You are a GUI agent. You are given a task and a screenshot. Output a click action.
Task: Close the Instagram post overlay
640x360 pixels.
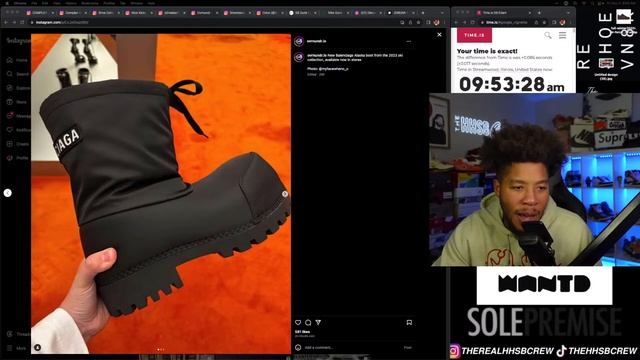pos(439,35)
